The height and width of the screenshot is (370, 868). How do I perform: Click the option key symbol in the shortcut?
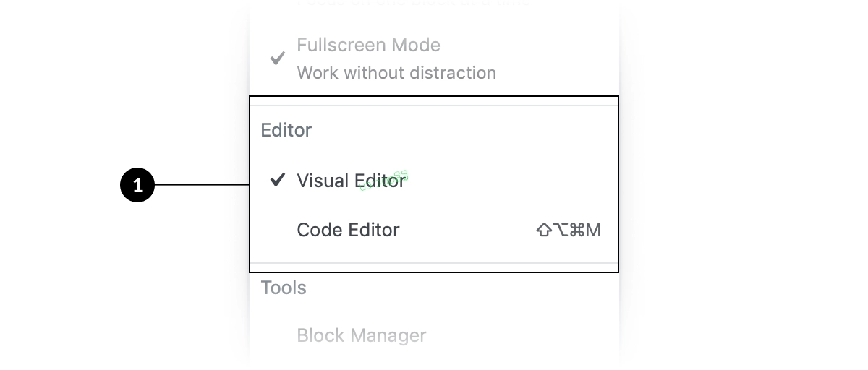point(561,231)
